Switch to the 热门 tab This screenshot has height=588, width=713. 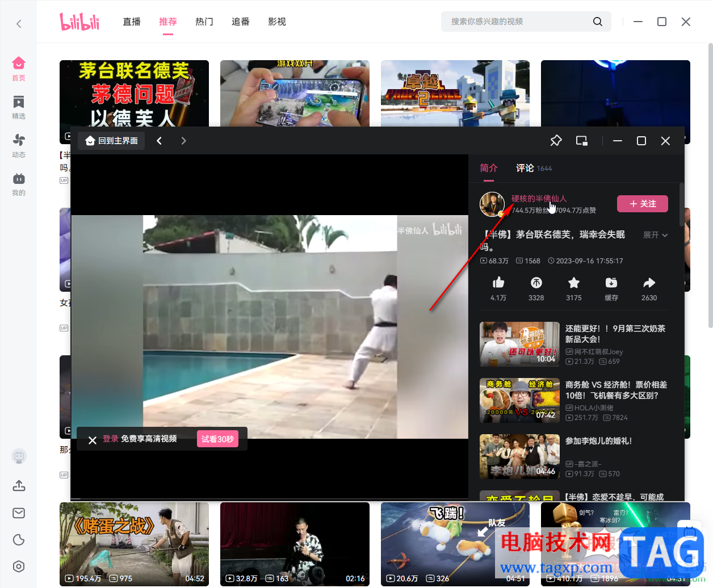204,22
